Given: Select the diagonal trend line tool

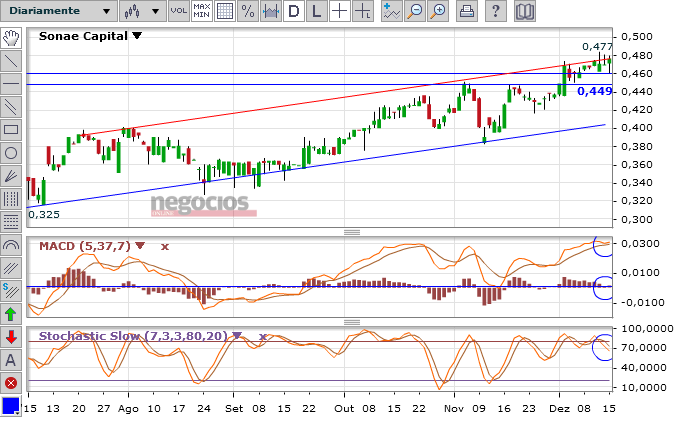Looking at the screenshot, I should [x=11, y=61].
